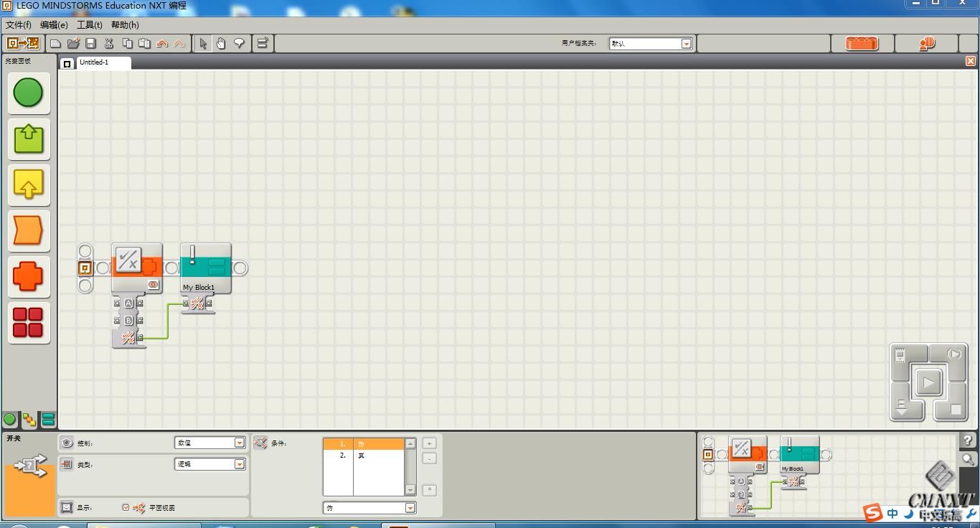The height and width of the screenshot is (528, 980).
Task: Select condition row 2 真
Action: click(364, 456)
